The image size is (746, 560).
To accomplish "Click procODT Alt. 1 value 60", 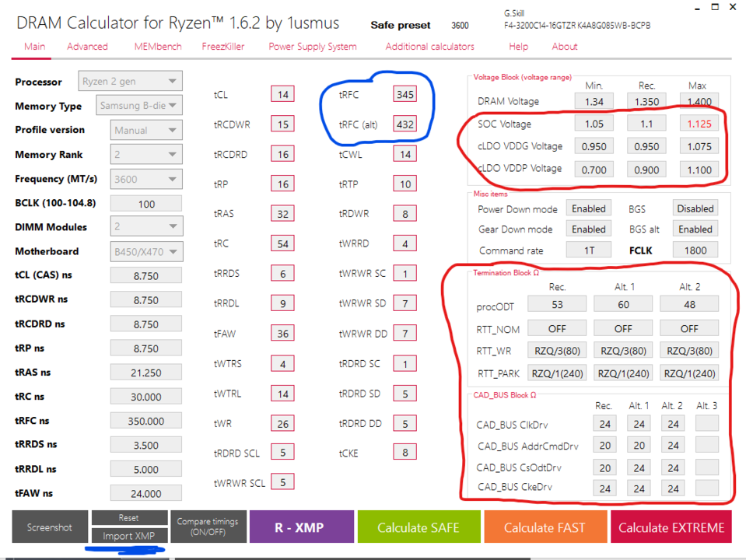I will (623, 304).
